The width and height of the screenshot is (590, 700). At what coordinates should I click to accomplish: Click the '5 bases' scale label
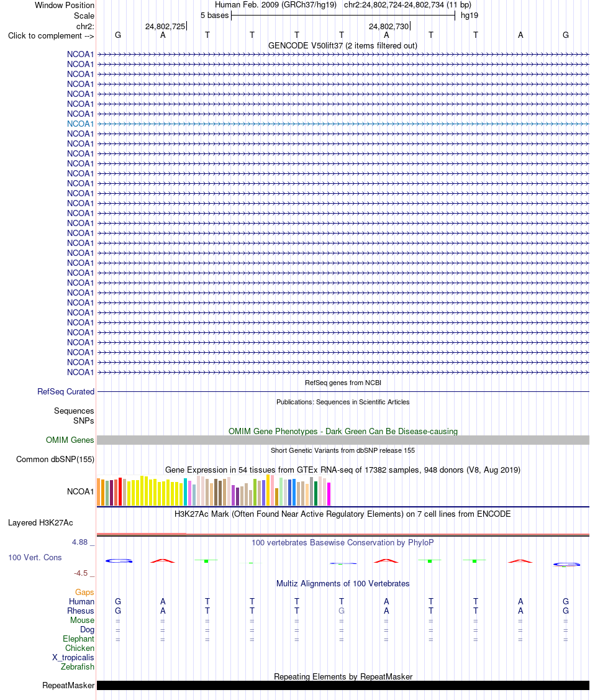pyautogui.click(x=214, y=15)
